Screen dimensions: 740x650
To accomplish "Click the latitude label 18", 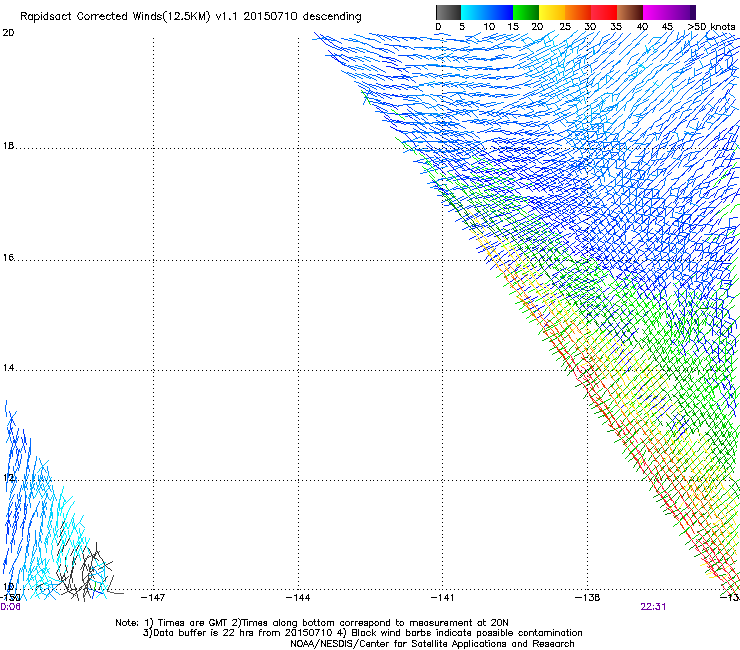I will (8, 146).
